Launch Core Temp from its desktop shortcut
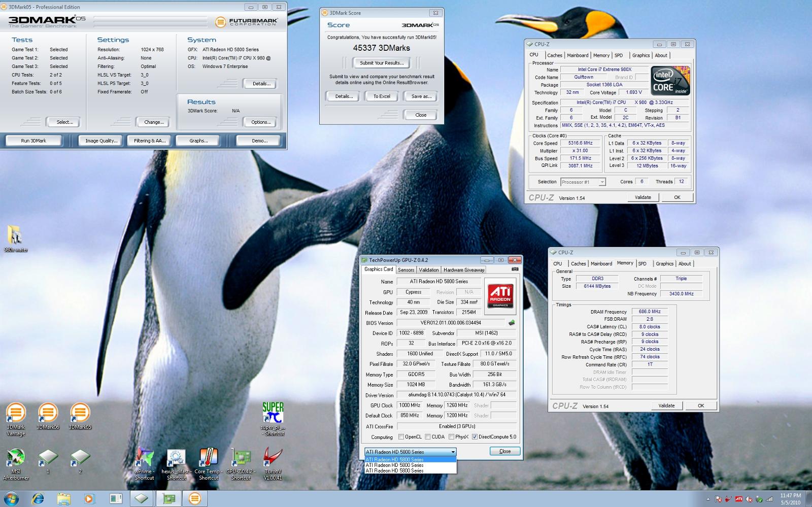 pyautogui.click(x=208, y=464)
